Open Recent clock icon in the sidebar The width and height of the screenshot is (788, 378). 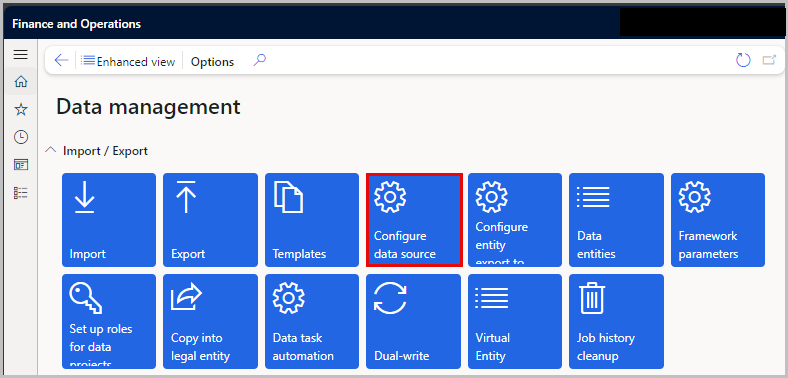pyautogui.click(x=21, y=137)
